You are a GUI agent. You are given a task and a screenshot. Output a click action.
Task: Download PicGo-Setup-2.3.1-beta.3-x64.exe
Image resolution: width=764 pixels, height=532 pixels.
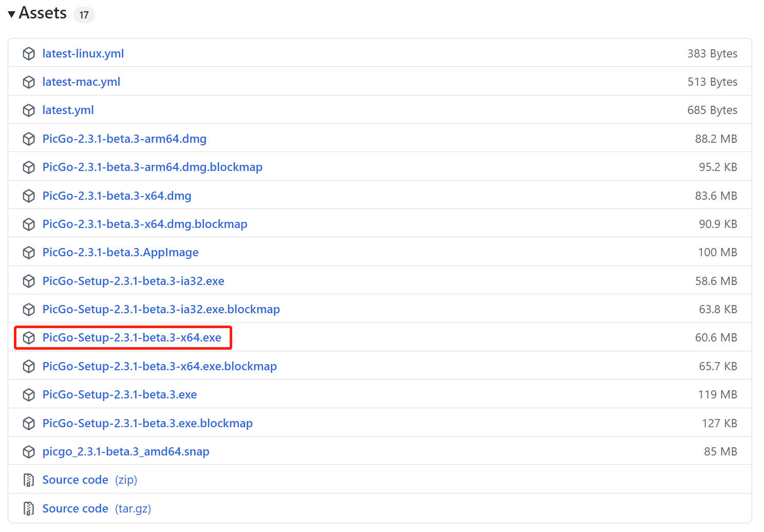(132, 338)
